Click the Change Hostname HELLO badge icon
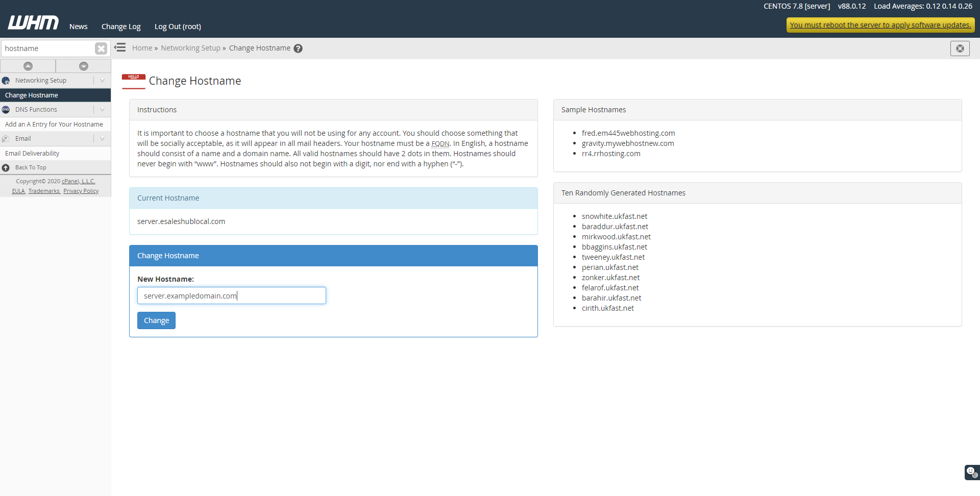Image resolution: width=980 pixels, height=496 pixels. pyautogui.click(x=134, y=81)
